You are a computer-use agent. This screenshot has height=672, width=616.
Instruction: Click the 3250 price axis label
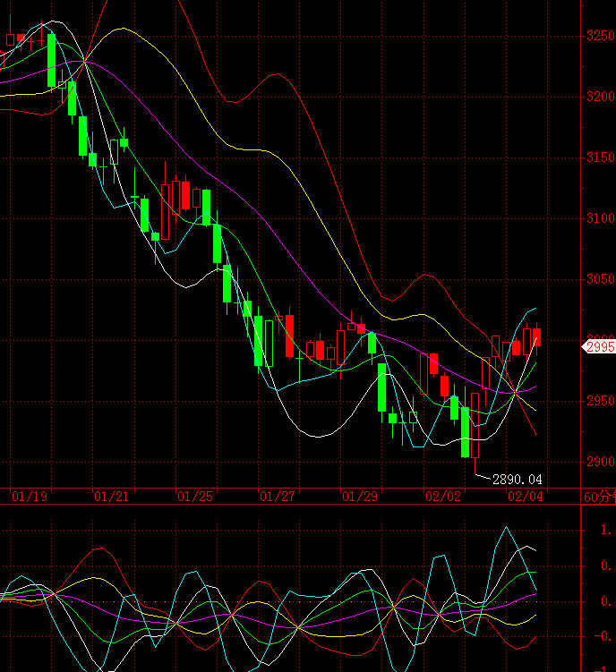[601, 36]
